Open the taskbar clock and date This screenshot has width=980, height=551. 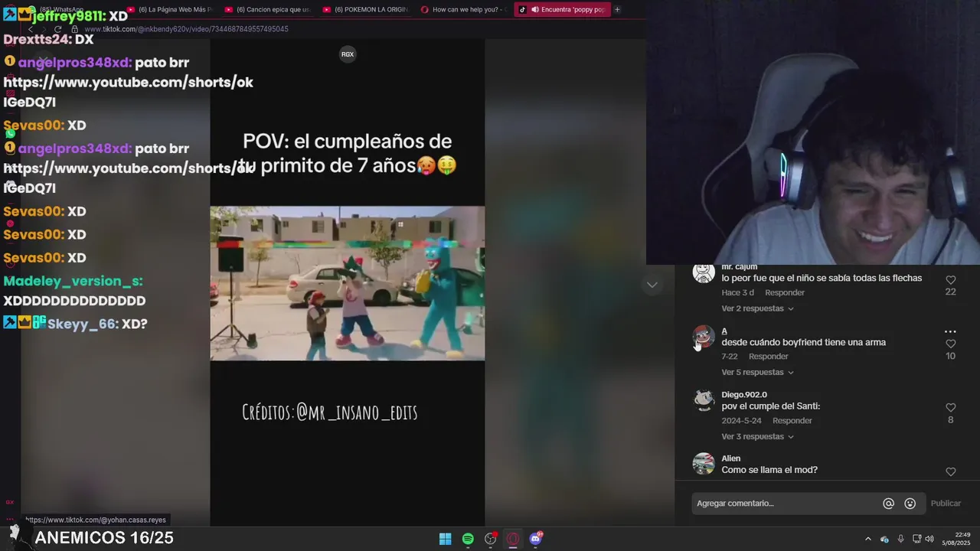tap(956, 539)
